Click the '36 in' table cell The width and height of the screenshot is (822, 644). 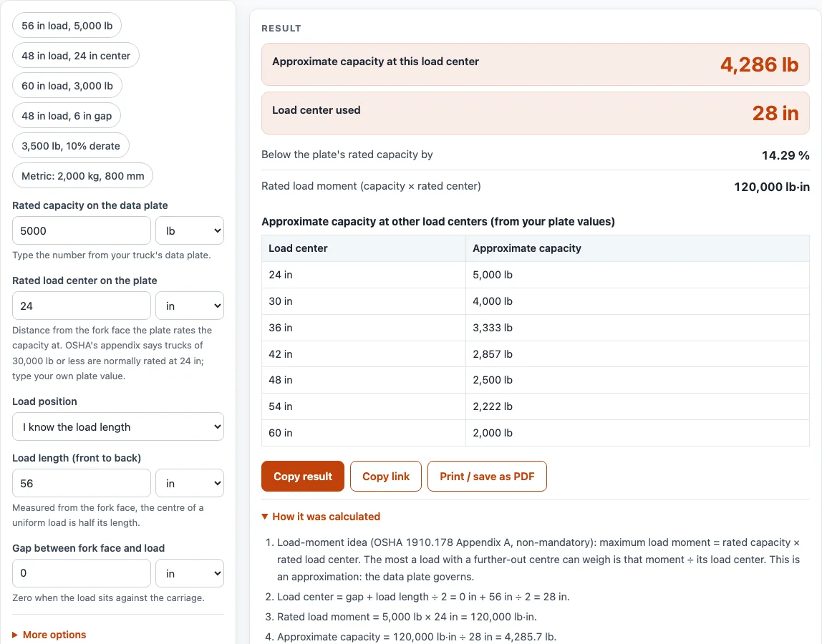[364, 328]
